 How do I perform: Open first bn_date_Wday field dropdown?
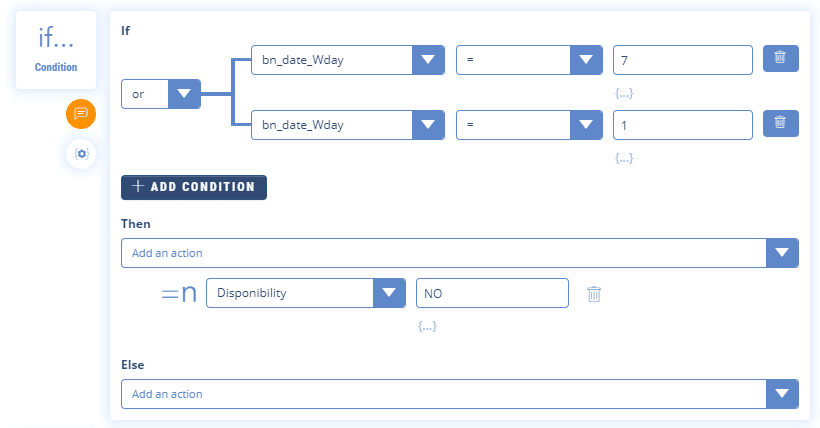point(428,60)
